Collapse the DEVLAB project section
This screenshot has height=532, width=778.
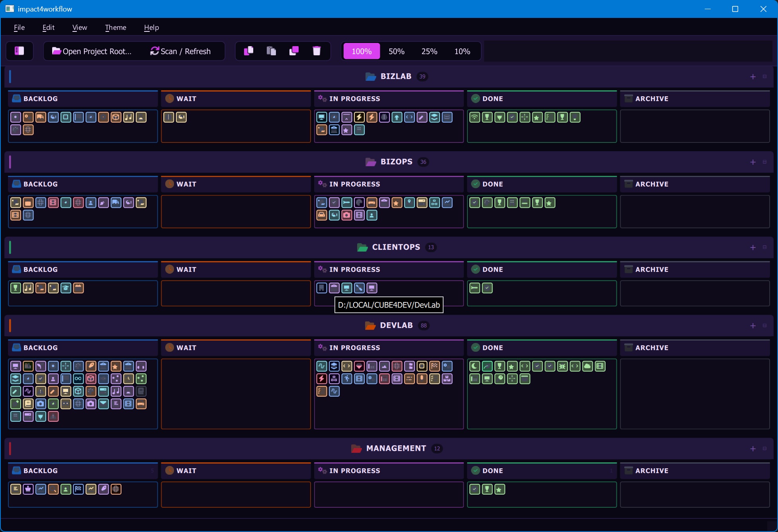764,325
